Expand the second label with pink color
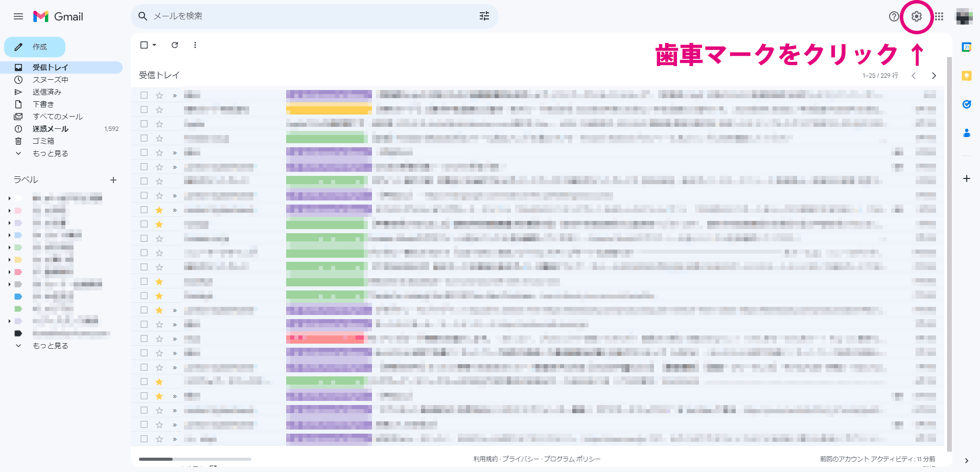 point(9,211)
